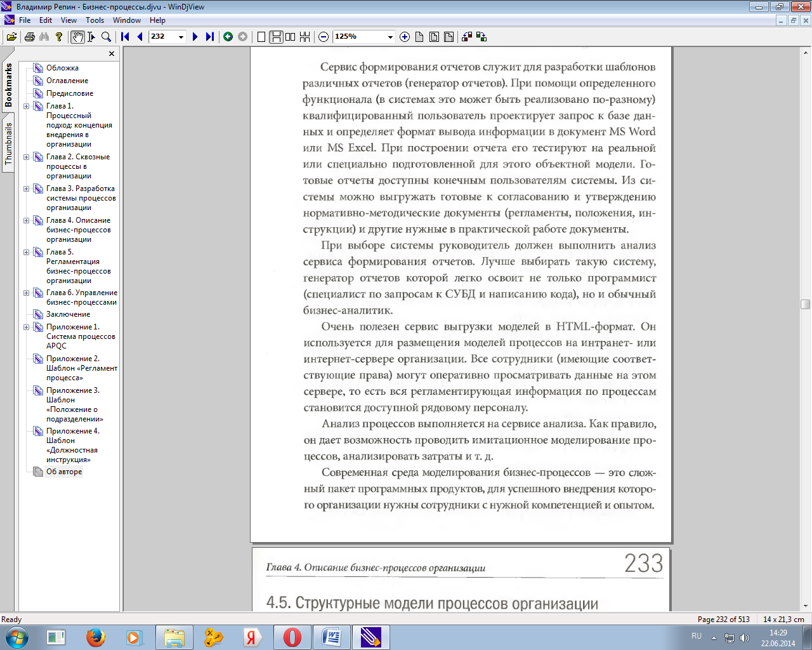Screen dimensions: 812x650
Task: Click the Print toolbar icon
Action: coord(29,37)
